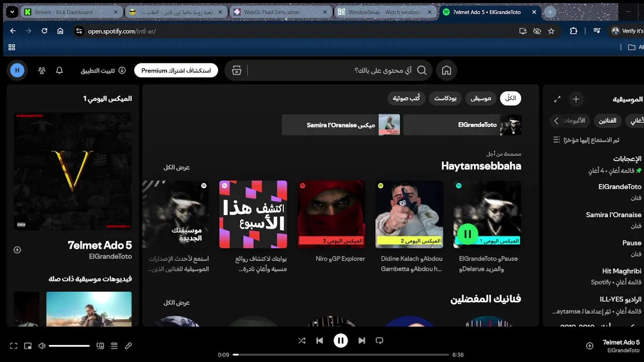
Task: Toggle repeat mode
Action: (x=379, y=340)
